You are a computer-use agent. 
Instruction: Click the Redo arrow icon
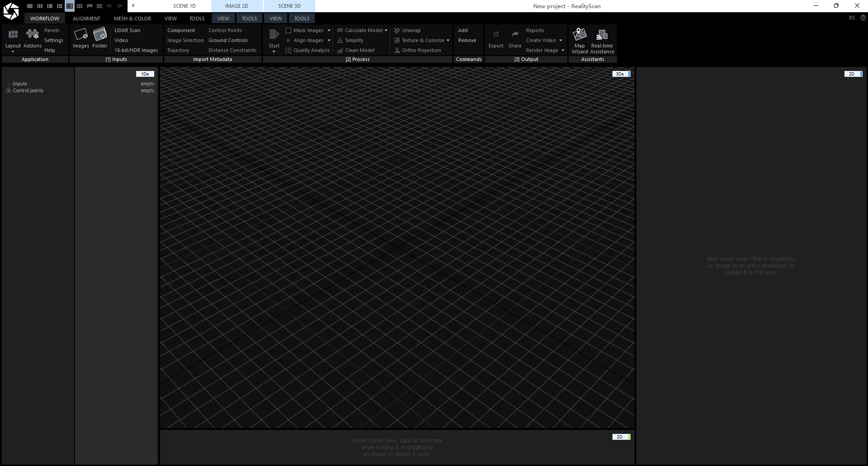pyautogui.click(x=119, y=6)
